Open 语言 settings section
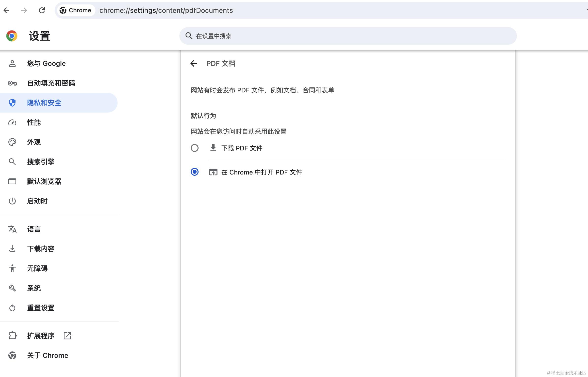 pyautogui.click(x=34, y=229)
